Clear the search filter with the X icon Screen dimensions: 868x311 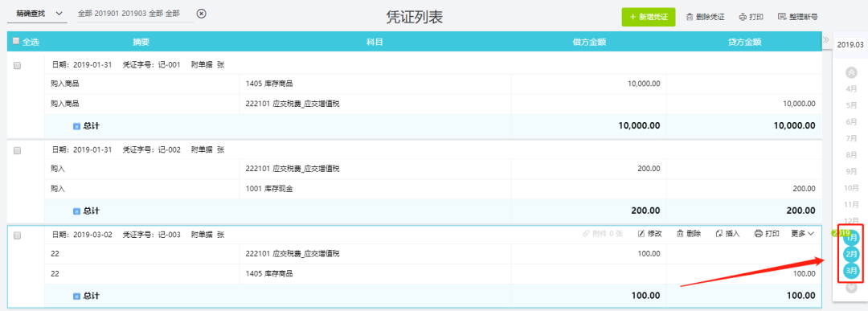[x=202, y=14]
